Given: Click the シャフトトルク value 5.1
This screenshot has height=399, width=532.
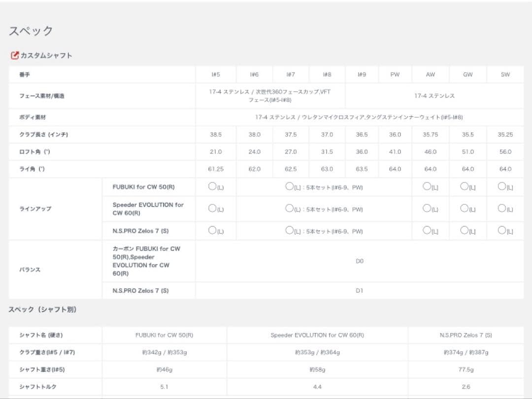Looking at the screenshot, I should click(x=164, y=387).
